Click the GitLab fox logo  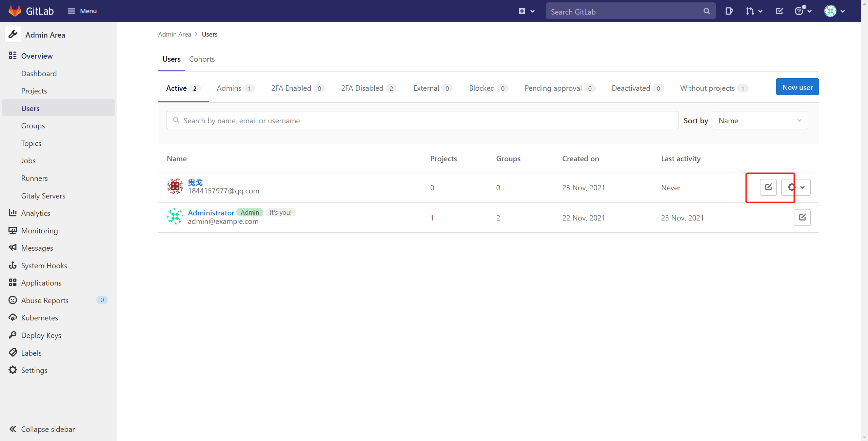point(15,11)
